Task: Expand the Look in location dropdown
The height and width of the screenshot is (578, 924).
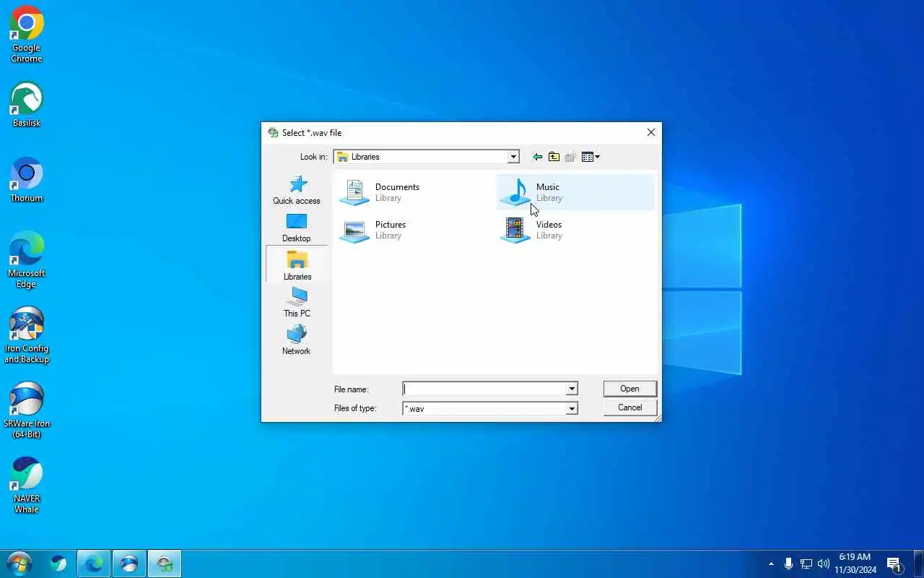Action: (513, 157)
